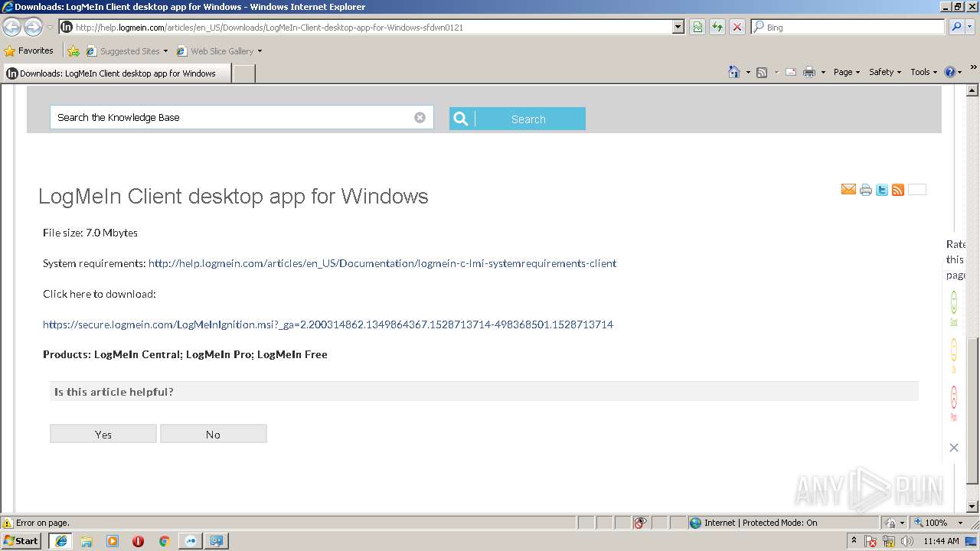Screen dimensions: 980x551
Task: Print article using page printer icon
Action: pos(866,190)
